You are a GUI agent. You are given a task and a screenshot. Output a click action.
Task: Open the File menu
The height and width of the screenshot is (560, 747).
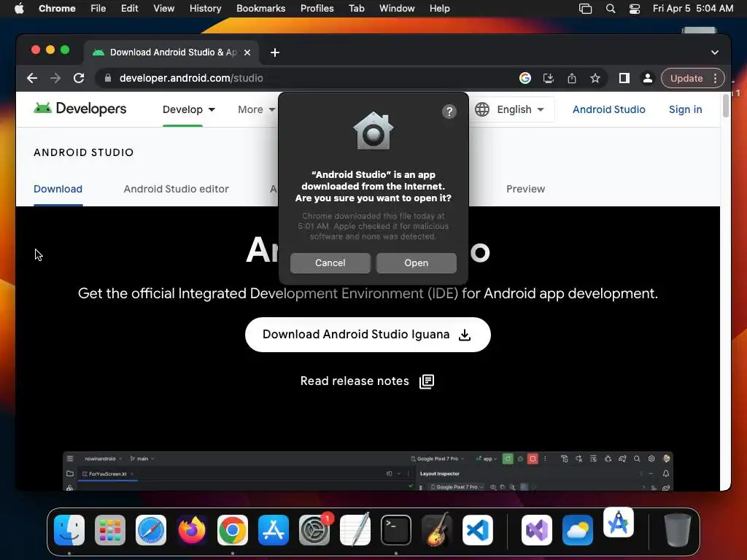pyautogui.click(x=98, y=8)
